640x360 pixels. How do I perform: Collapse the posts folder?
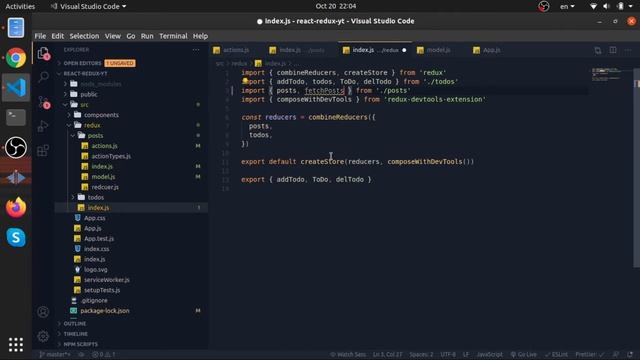click(x=95, y=136)
